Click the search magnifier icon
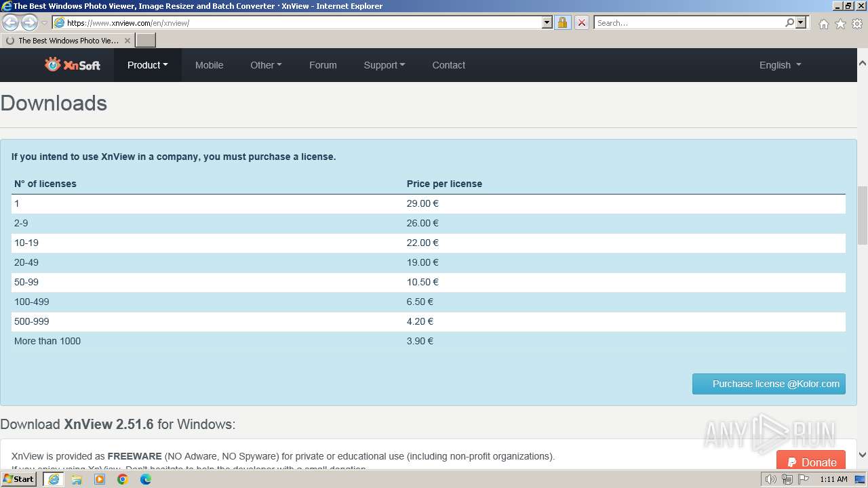868x488 pixels. point(789,22)
